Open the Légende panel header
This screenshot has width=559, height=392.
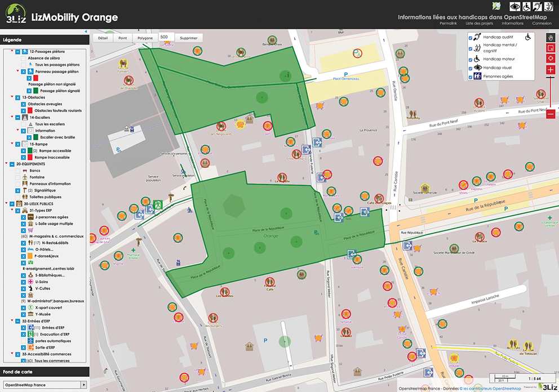pos(45,40)
